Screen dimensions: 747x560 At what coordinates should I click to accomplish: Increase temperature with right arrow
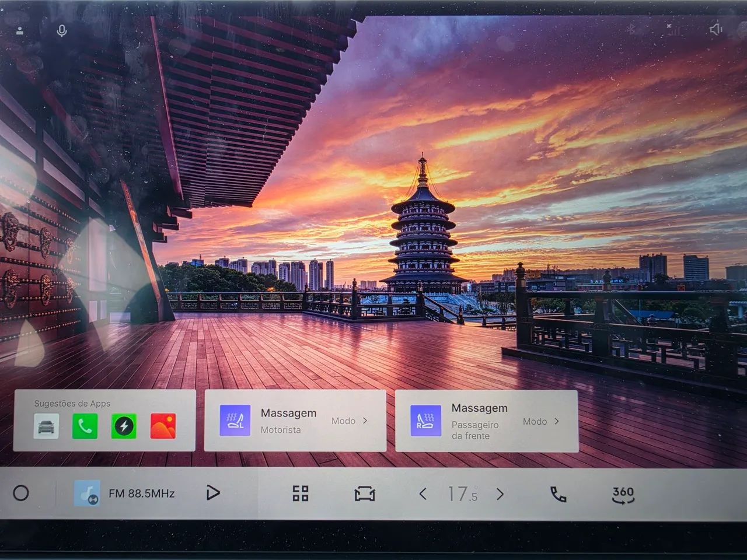(500, 494)
